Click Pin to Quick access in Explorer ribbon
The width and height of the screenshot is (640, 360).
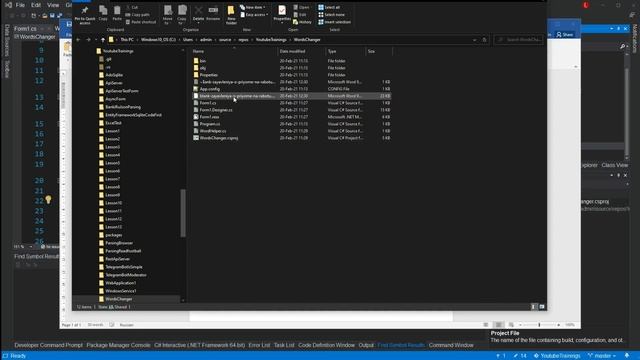pos(85,15)
